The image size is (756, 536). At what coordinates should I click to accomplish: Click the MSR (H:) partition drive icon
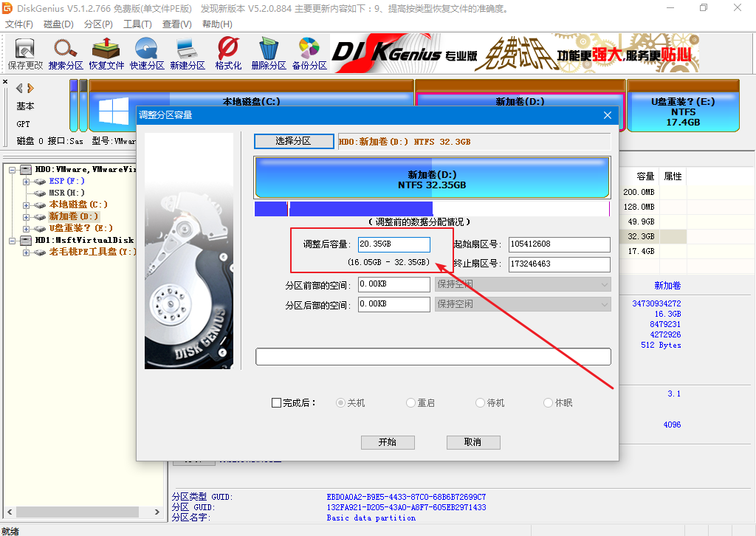(x=40, y=193)
